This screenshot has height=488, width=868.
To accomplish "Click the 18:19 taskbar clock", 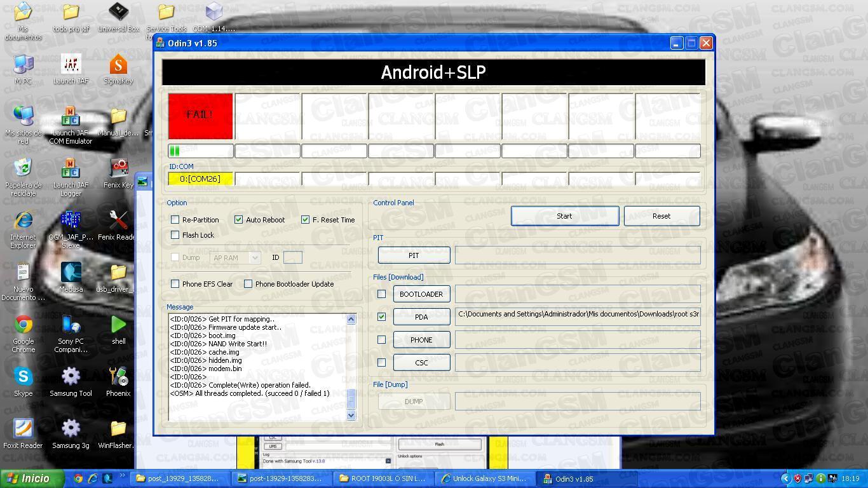I will [850, 479].
